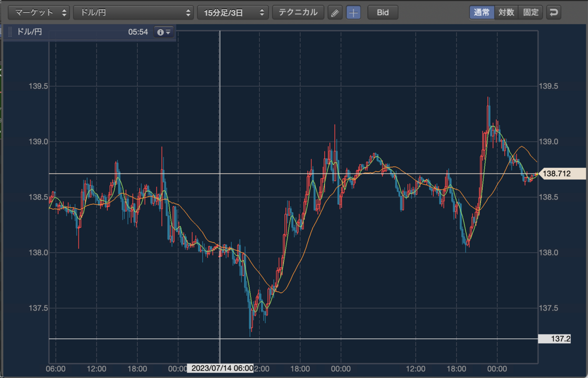
Task: Click the 138.0 label on right axis
Action: [x=549, y=252]
